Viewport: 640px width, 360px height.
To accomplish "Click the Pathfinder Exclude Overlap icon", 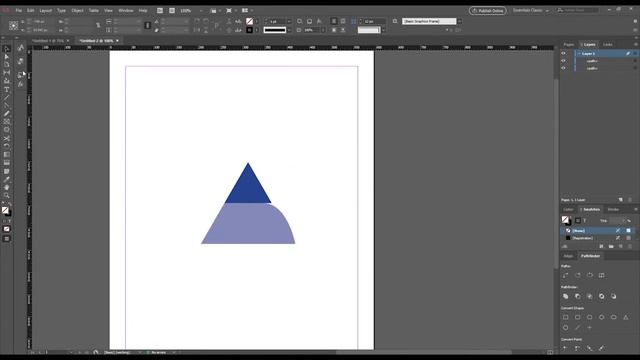I will 602,296.
